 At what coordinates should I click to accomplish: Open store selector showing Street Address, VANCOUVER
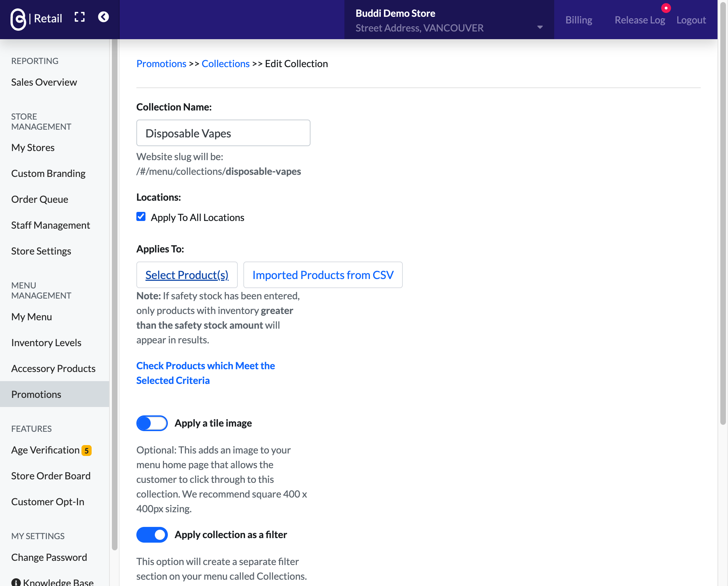coord(449,20)
